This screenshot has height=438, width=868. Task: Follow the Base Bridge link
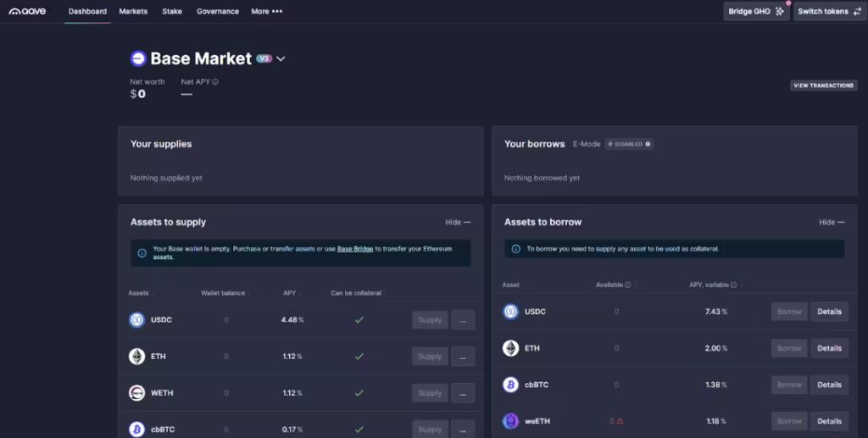pyautogui.click(x=355, y=249)
